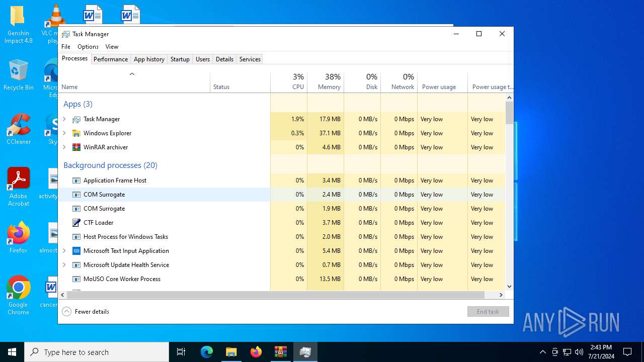Open the volume control in system tray

pos(579,352)
